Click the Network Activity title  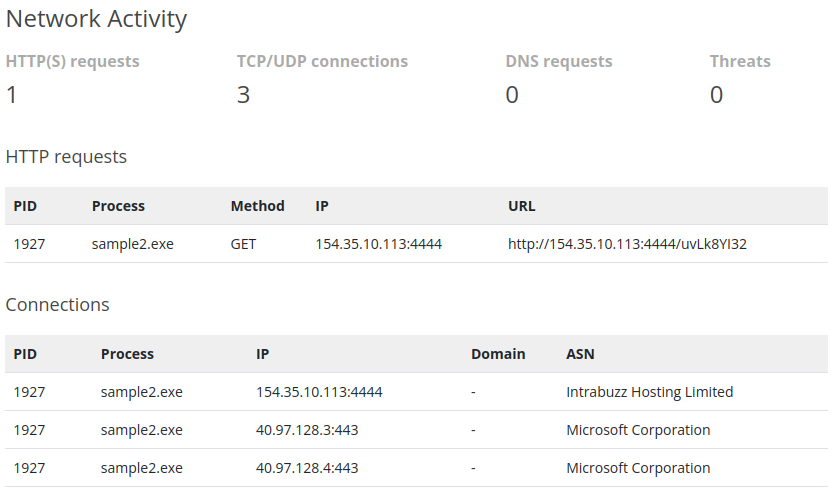point(96,19)
